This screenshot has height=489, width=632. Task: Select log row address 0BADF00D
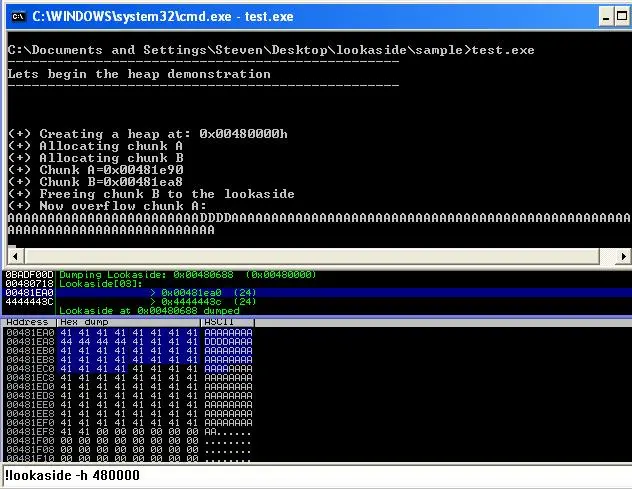[29, 275]
